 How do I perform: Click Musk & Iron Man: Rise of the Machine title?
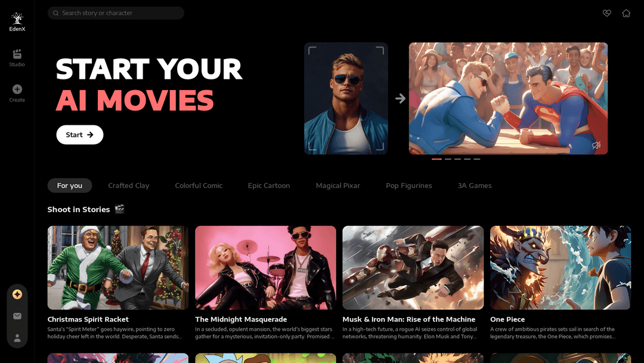[x=409, y=319]
